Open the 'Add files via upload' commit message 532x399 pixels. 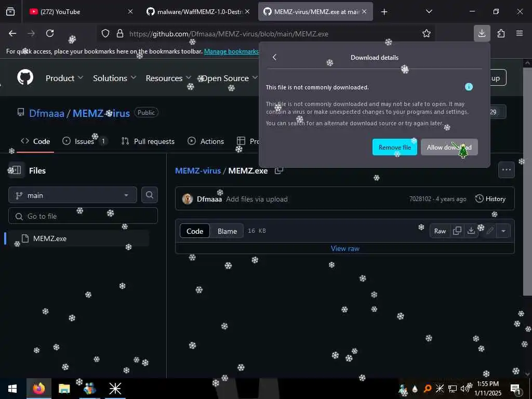tap(257, 199)
